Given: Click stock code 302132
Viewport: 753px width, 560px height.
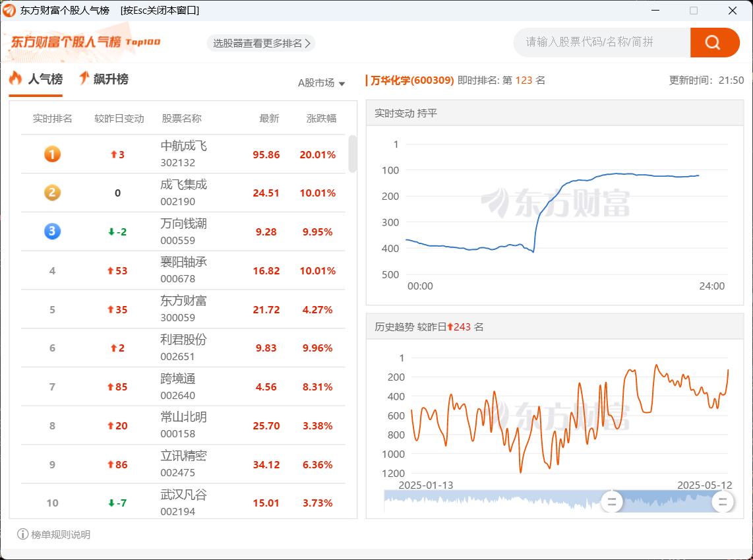Looking at the screenshot, I should (x=177, y=163).
